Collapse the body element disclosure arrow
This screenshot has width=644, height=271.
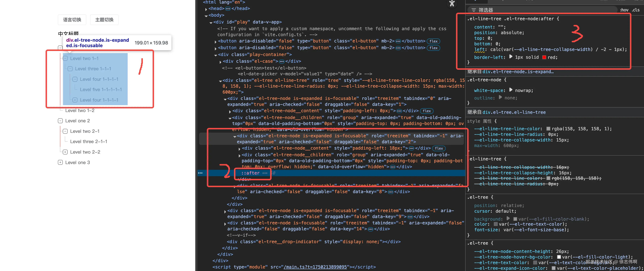206,16
